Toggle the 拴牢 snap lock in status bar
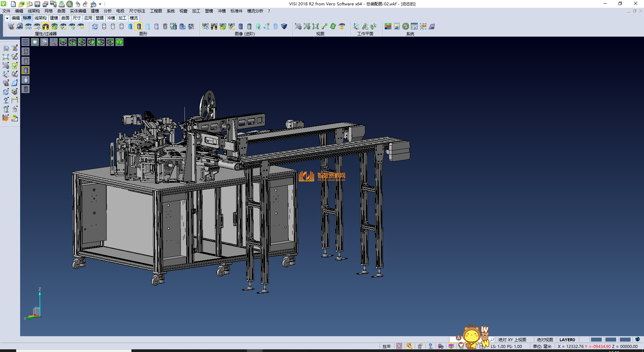This screenshot has width=644, height=352. point(386,346)
